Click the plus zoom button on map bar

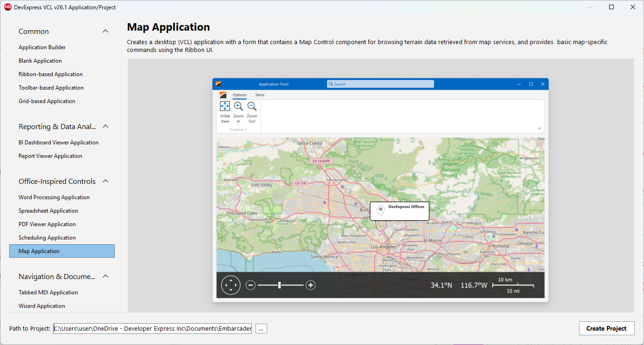(x=311, y=285)
